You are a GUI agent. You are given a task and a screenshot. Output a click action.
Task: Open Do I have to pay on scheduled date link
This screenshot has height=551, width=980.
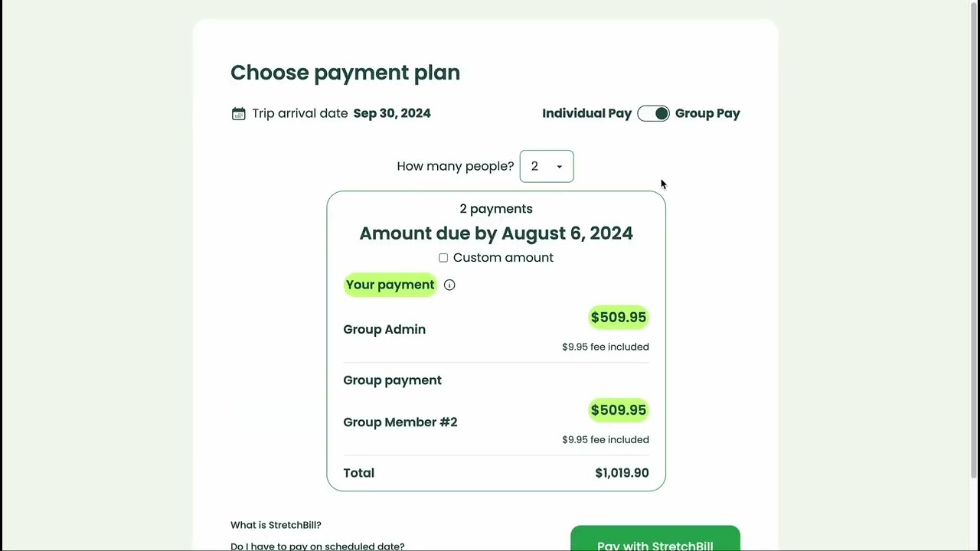point(317,546)
